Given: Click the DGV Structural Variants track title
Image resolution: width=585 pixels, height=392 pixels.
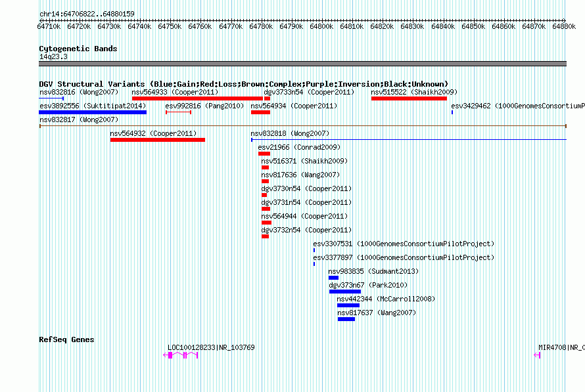Looking at the screenshot, I should coord(244,84).
